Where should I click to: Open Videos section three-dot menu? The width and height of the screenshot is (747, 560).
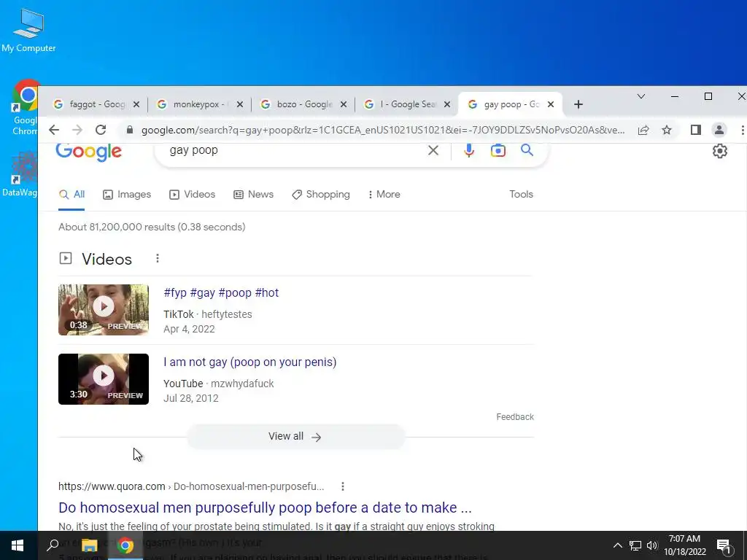158,258
